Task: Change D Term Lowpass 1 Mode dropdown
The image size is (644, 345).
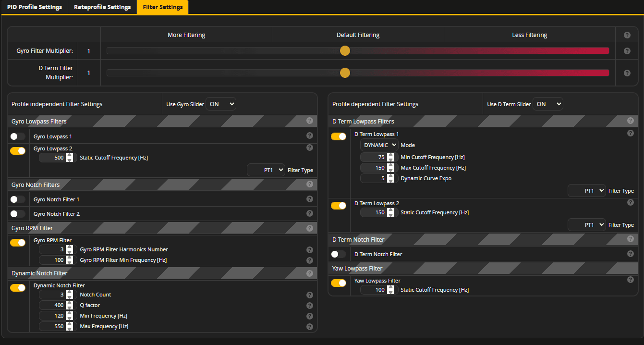Action: [379, 145]
